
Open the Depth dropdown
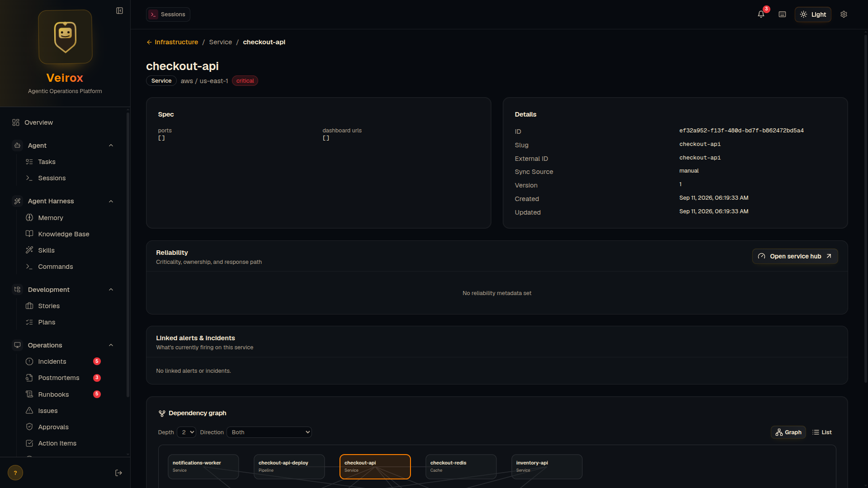186,432
